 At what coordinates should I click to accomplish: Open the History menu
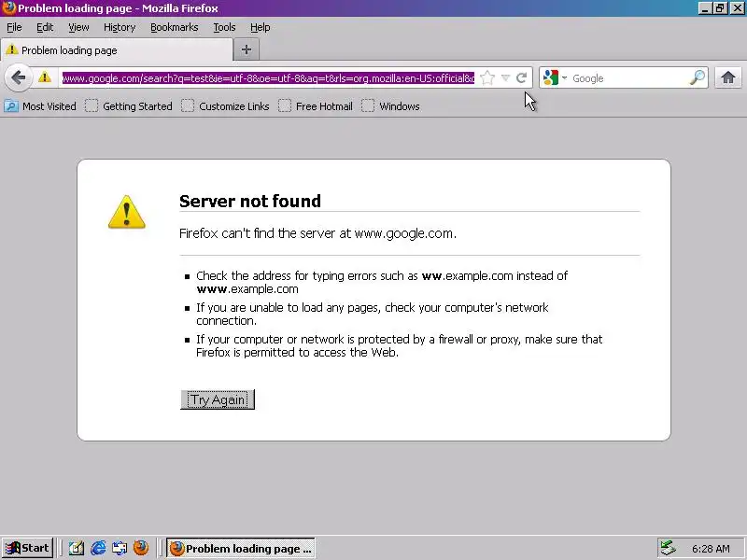pyautogui.click(x=120, y=28)
